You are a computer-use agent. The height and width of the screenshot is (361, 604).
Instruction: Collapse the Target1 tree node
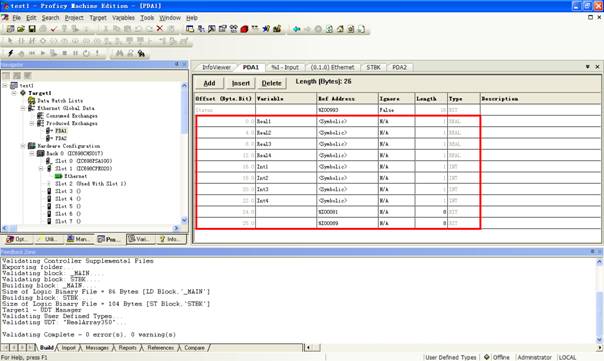(x=14, y=93)
